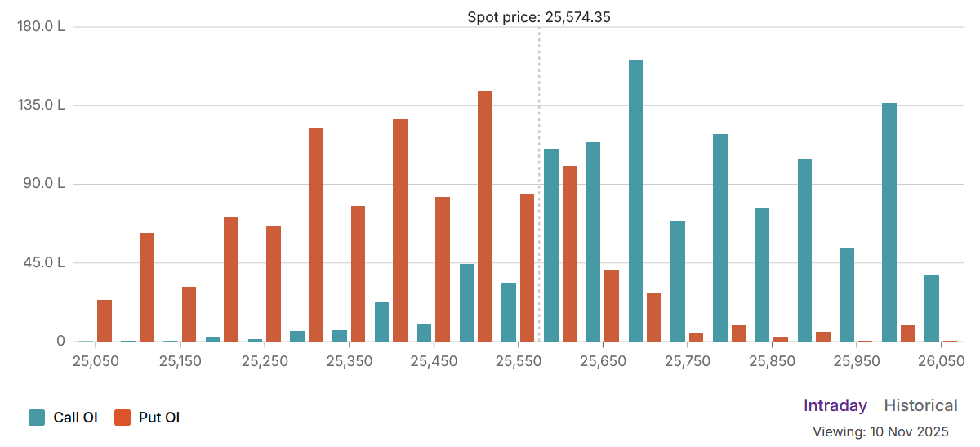Click the orange Put OI legend swatch
980x447 pixels.
point(122,418)
